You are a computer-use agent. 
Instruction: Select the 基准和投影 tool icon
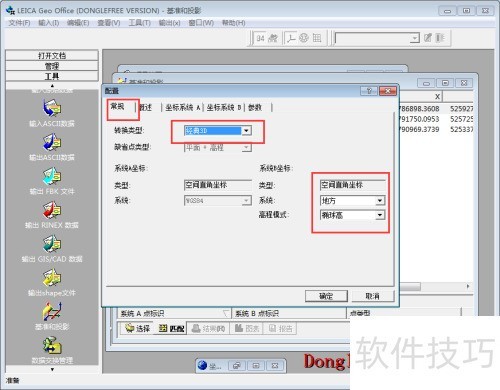(x=52, y=312)
